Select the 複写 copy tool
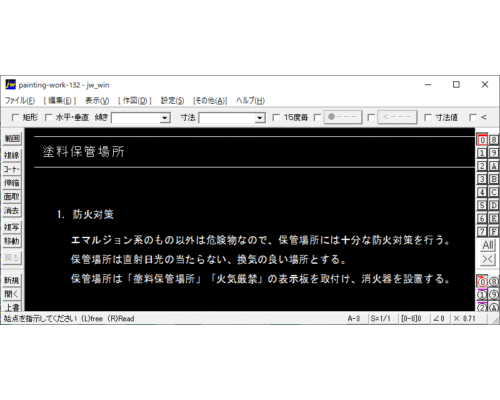Screen dimensions: 500x400 [12, 227]
